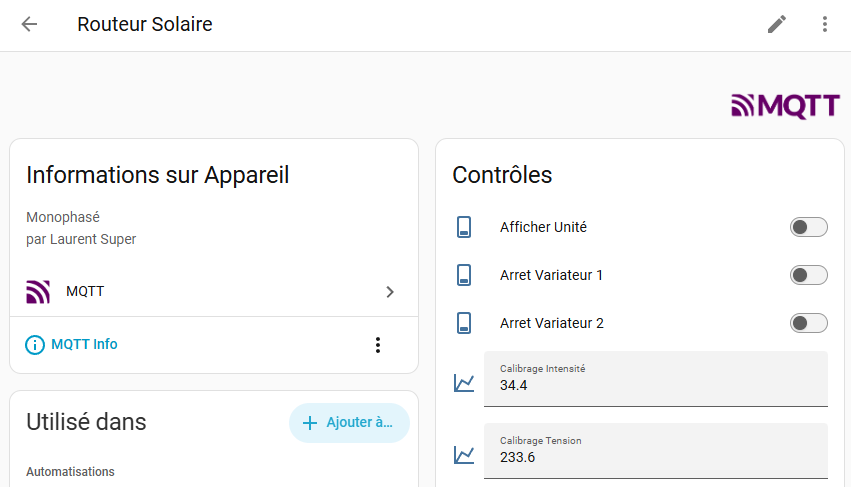Open three-dot menu beside MQTT Info
Image resolution: width=851 pixels, height=487 pixels.
(378, 345)
